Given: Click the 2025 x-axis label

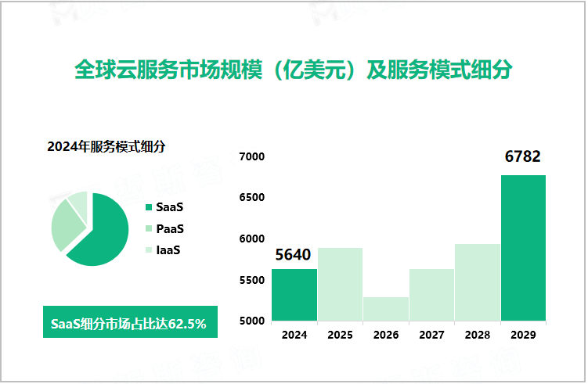Looking at the screenshot, I should (x=340, y=335).
